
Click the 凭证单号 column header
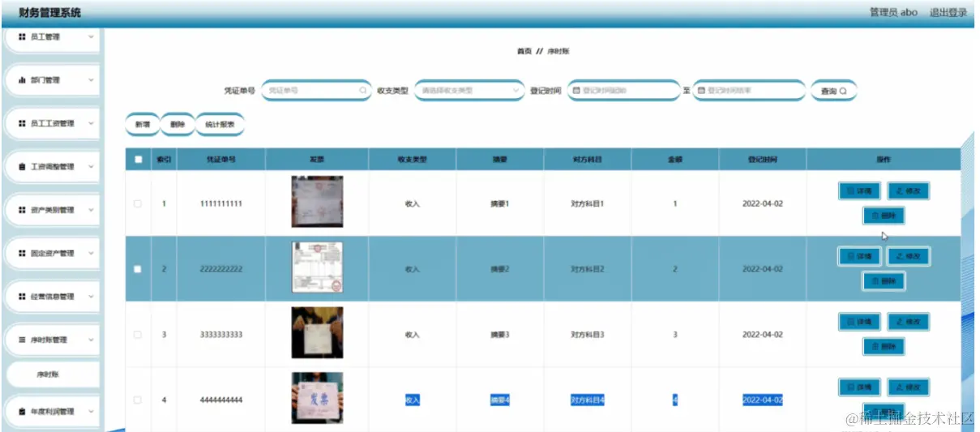click(220, 160)
